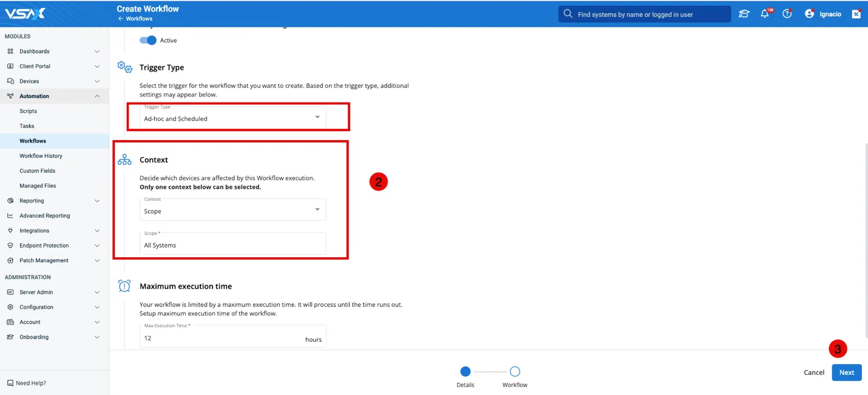
Task: Click the Workflow step circle indicator
Action: [x=515, y=371]
